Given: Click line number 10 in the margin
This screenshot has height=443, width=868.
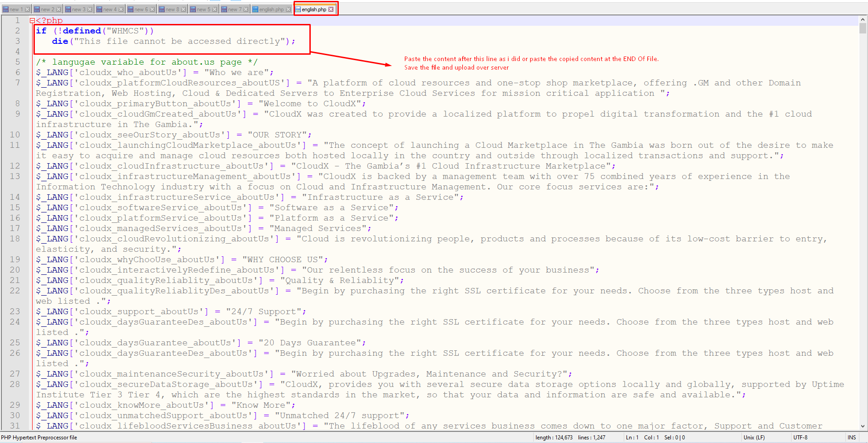Looking at the screenshot, I should [15, 135].
